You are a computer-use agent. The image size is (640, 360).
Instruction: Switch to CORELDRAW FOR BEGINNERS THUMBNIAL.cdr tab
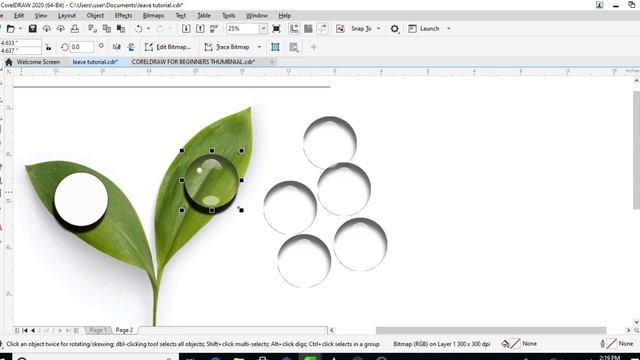point(193,62)
